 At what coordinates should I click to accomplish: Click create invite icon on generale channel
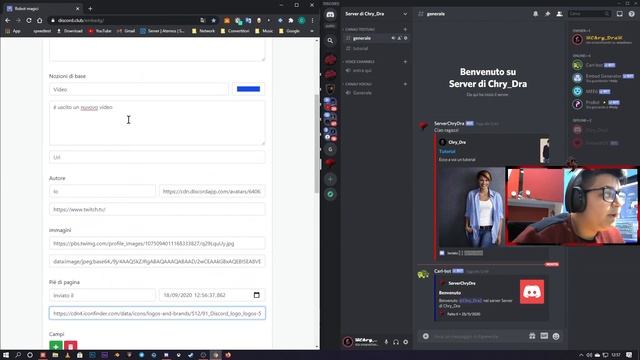tap(399, 38)
